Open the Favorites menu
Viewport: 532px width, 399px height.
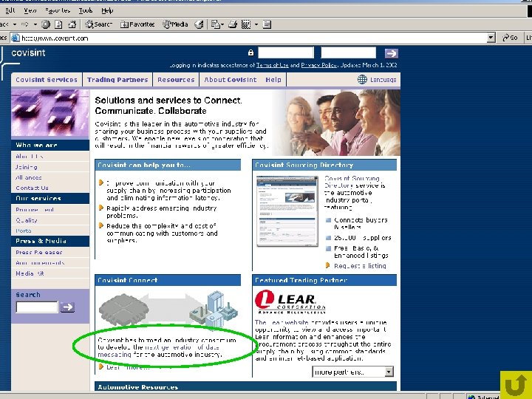(58, 10)
